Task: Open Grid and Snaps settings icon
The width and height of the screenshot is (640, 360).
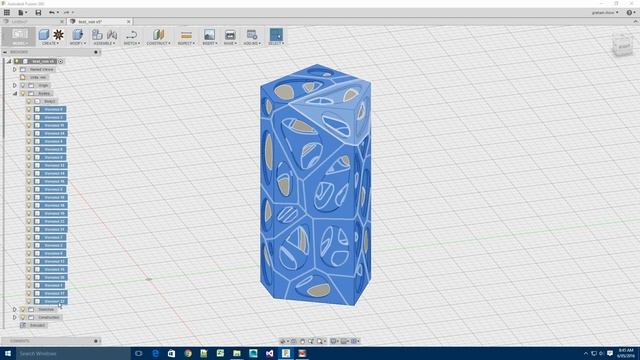Action: pos(344,341)
